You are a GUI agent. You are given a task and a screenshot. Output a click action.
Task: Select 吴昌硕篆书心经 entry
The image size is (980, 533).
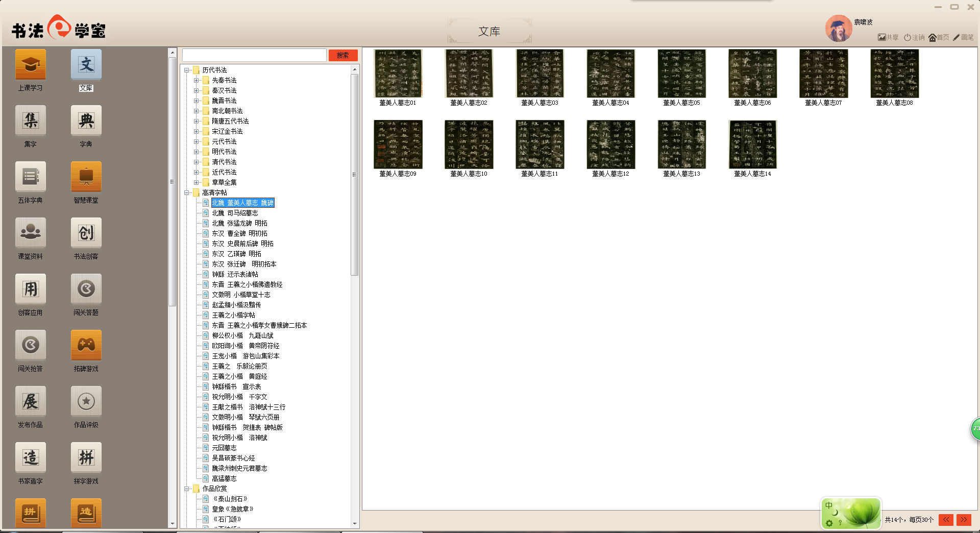(233, 458)
